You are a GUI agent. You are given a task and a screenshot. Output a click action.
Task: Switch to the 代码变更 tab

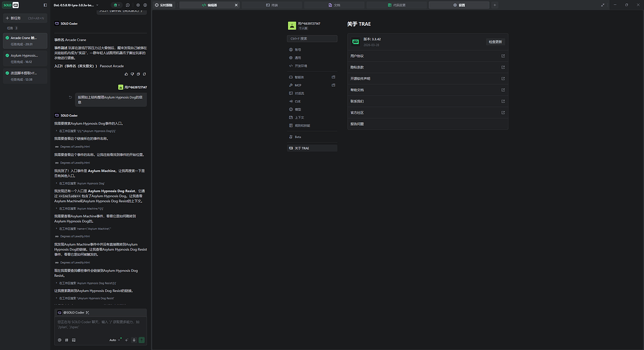tap(397, 5)
